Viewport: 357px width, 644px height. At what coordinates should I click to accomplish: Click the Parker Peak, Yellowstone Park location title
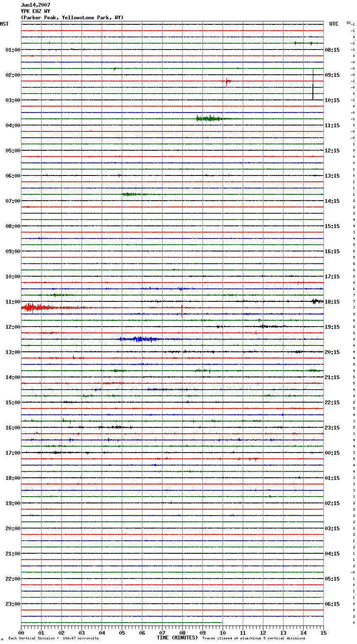(72, 18)
